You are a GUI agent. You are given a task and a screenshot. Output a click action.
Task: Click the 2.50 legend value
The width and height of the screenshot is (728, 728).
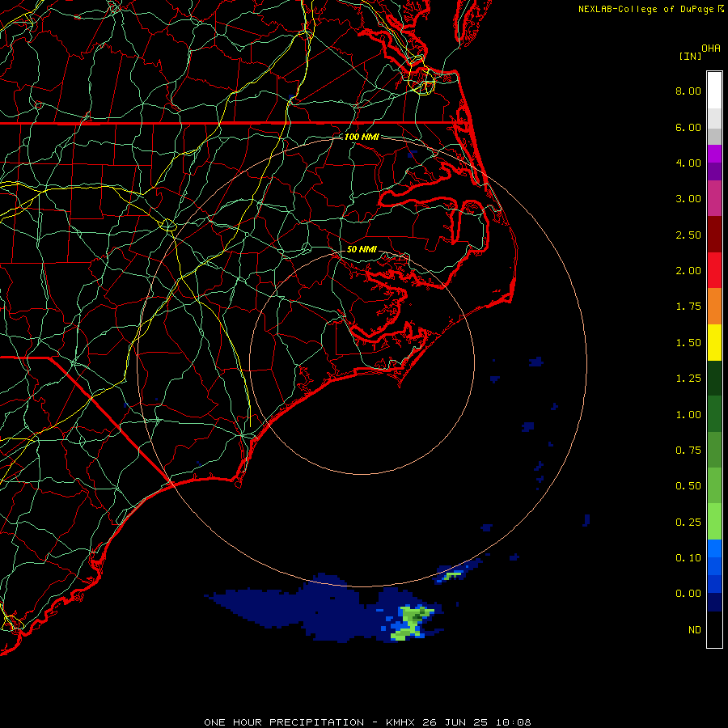(x=688, y=235)
